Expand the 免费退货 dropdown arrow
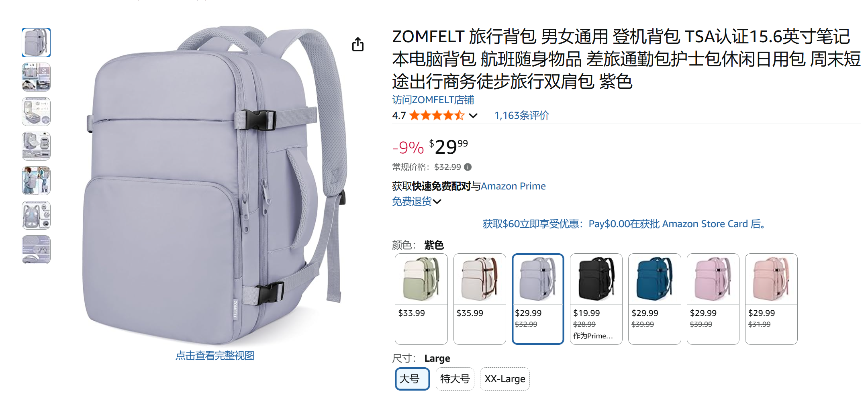The height and width of the screenshot is (397, 868). pos(437,202)
